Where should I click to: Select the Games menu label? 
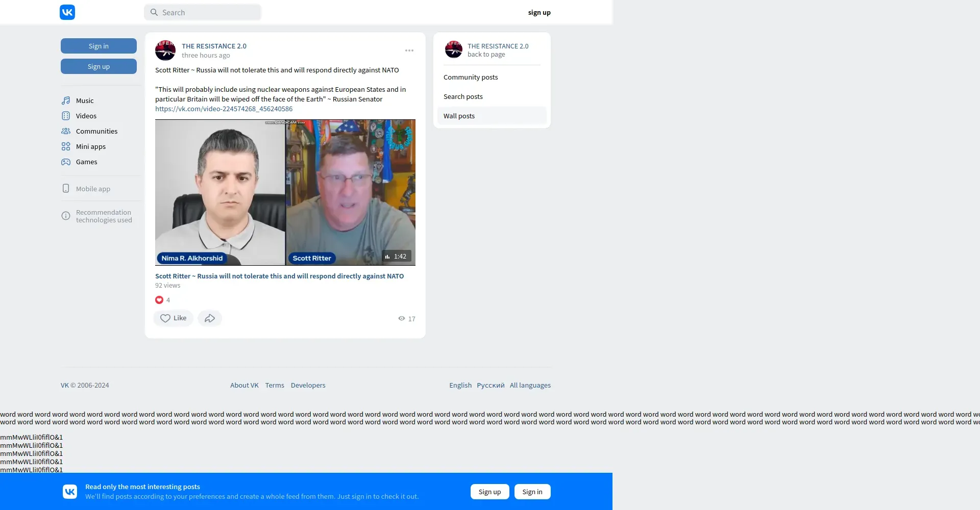[x=87, y=162]
